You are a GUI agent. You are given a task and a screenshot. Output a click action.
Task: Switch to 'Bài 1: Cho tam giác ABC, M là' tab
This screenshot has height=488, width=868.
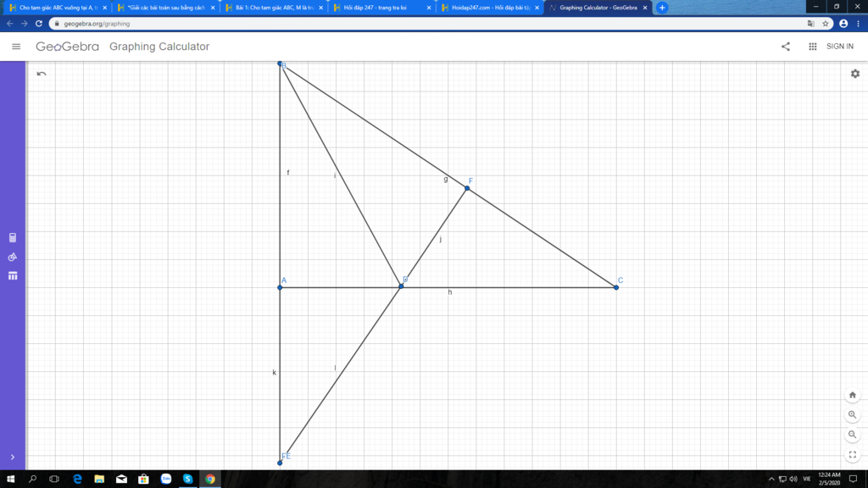(x=272, y=8)
